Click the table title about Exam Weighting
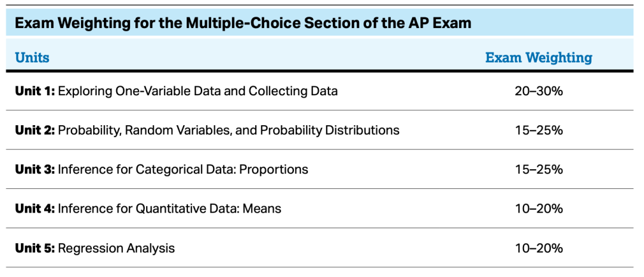The height and width of the screenshot is (277, 644). pyautogui.click(x=243, y=23)
